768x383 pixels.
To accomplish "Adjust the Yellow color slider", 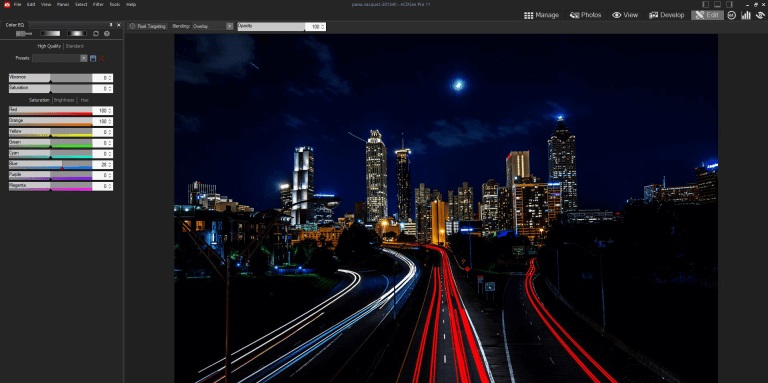I will point(50,132).
